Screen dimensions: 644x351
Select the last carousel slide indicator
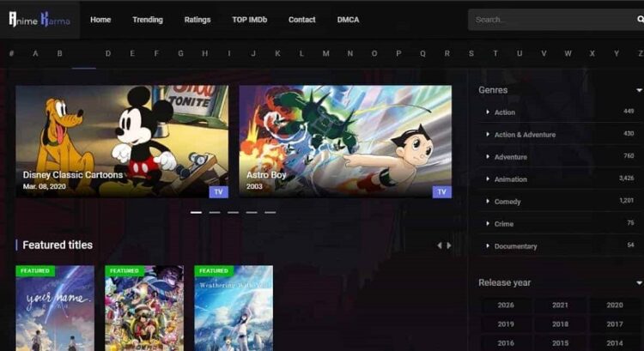click(x=270, y=213)
